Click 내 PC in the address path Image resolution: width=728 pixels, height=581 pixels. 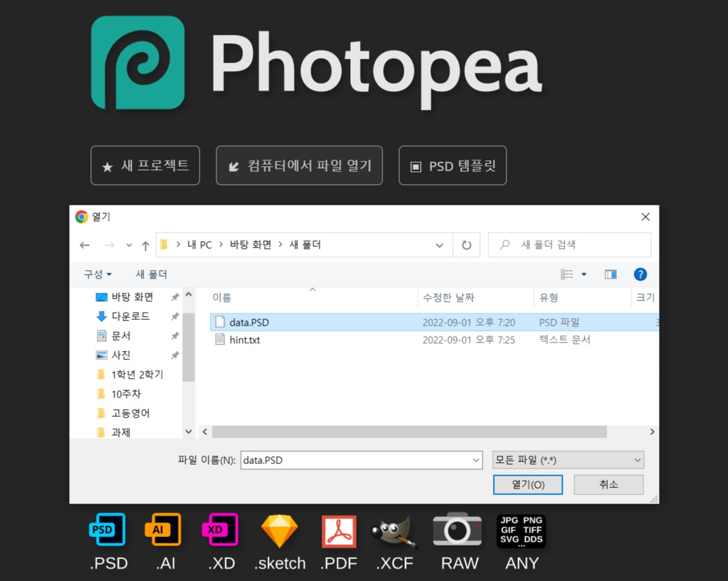(200, 245)
